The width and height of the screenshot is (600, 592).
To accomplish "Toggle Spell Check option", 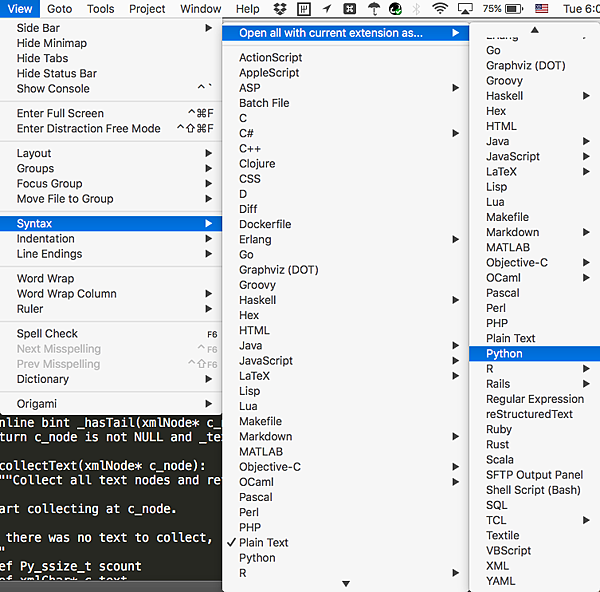I will [47, 334].
